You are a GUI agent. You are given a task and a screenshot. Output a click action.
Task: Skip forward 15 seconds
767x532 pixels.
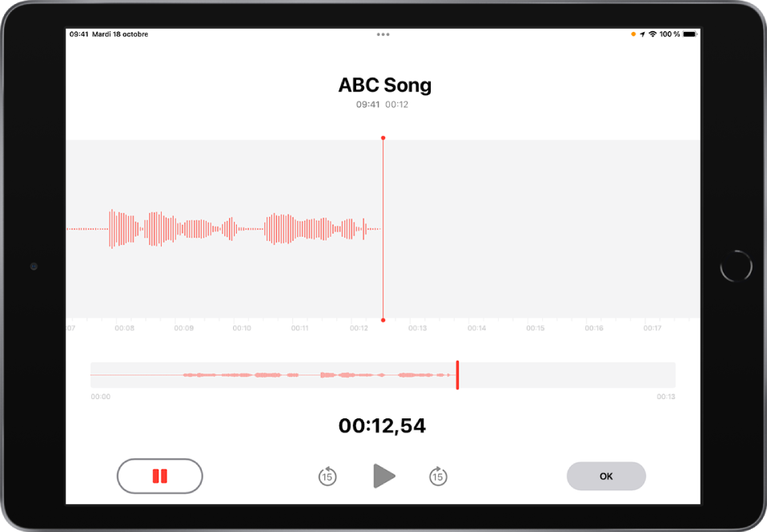tap(438, 476)
